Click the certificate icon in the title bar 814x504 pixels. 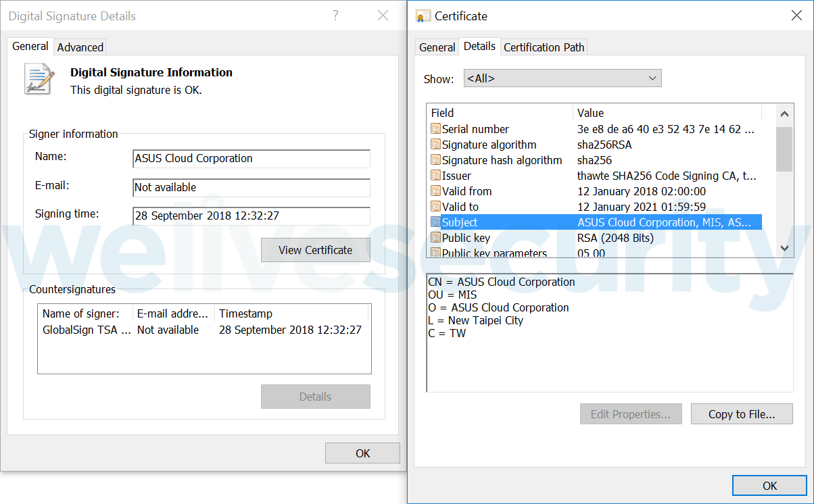(x=423, y=15)
